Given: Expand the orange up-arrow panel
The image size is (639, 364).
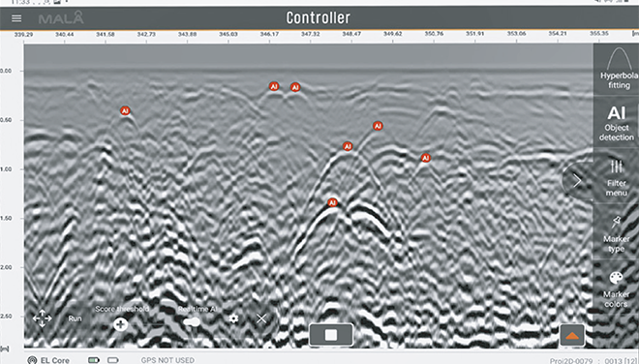Looking at the screenshot, I should tap(572, 335).
